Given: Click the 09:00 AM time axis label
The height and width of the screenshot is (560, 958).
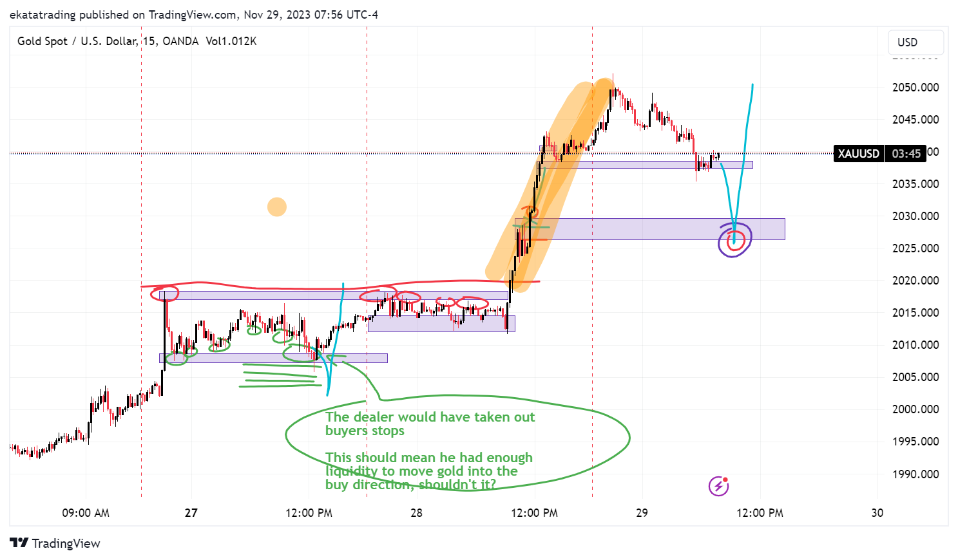Looking at the screenshot, I should coord(86,513).
